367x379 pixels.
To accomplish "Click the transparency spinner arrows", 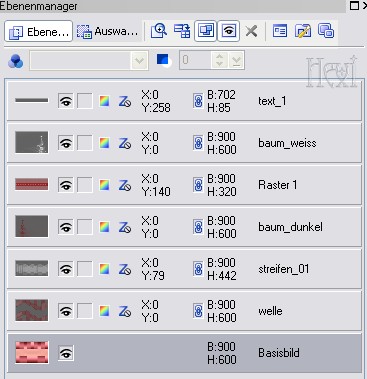I will coord(219,60).
